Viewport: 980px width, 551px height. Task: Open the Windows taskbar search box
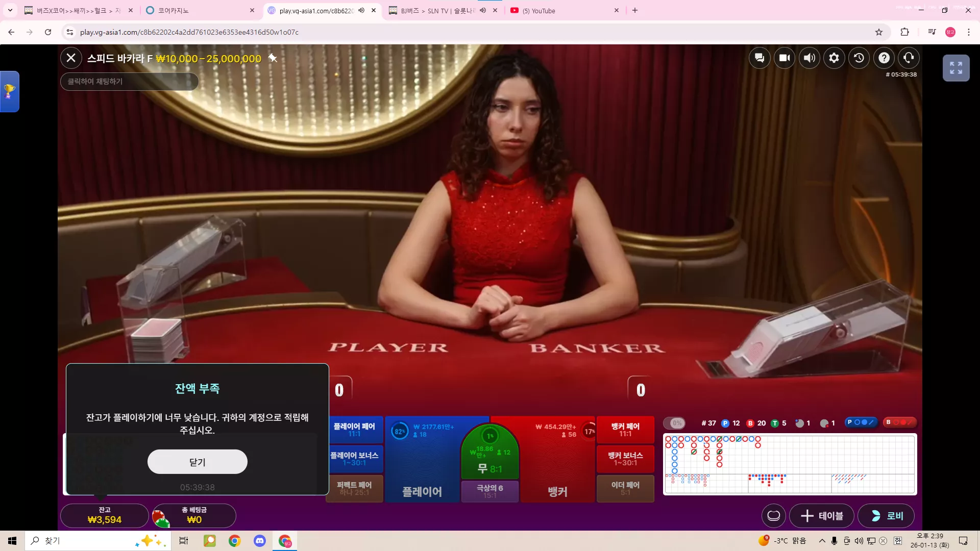[x=97, y=541]
